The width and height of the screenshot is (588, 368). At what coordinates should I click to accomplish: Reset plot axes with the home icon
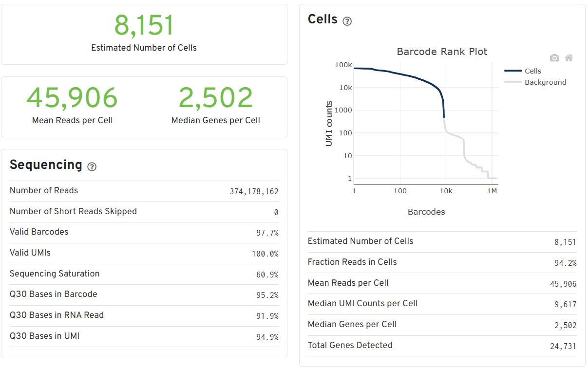point(569,58)
